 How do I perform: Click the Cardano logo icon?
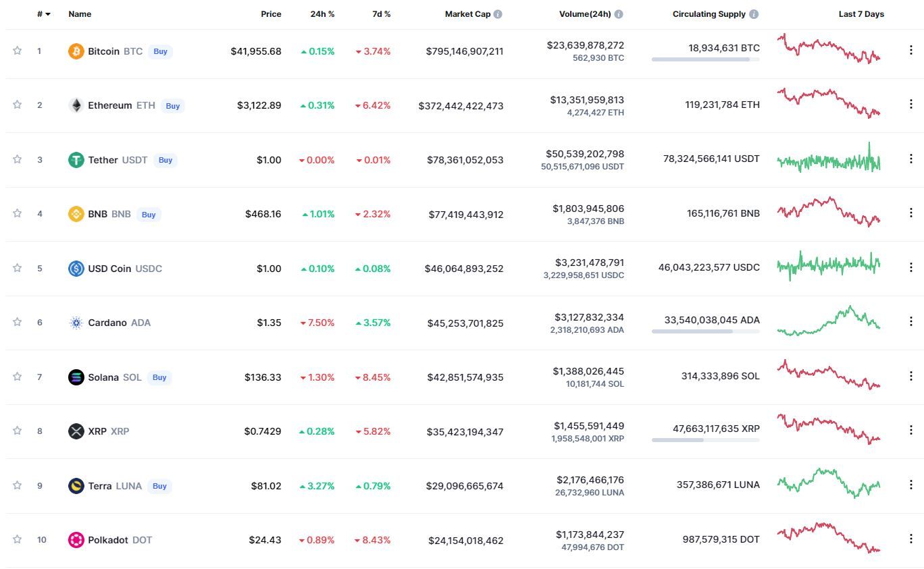76,323
